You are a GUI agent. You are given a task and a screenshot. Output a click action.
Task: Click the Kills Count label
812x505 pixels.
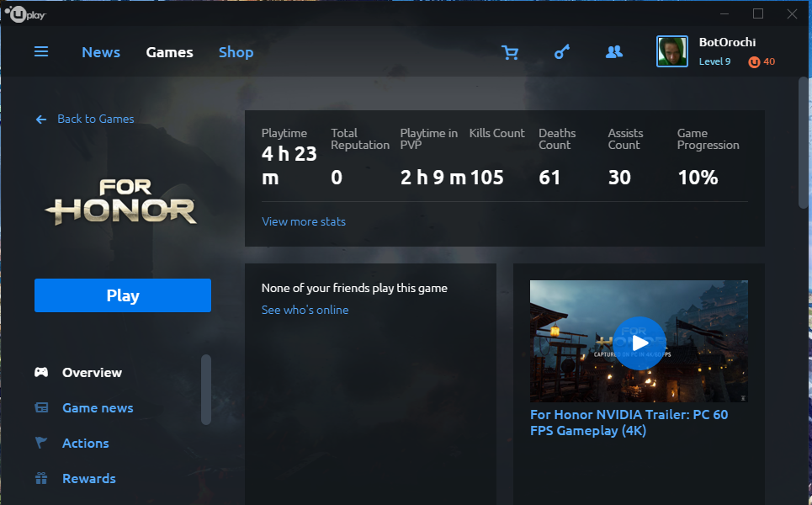(x=497, y=133)
